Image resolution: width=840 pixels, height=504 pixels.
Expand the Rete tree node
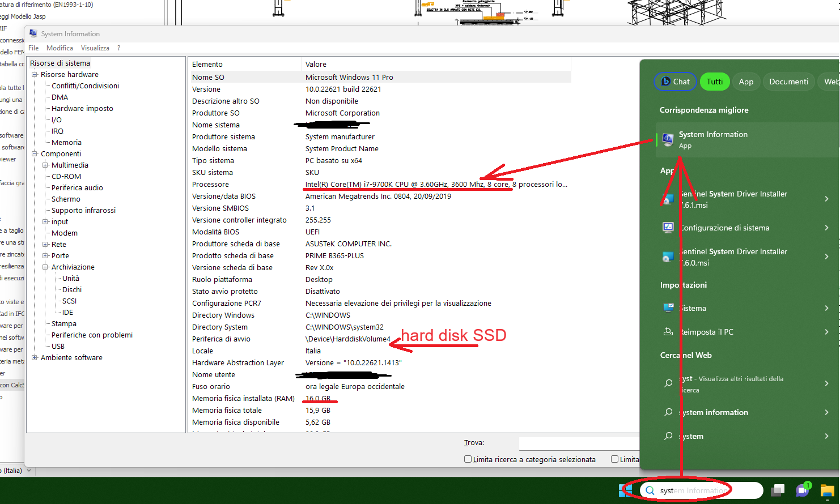coord(45,245)
